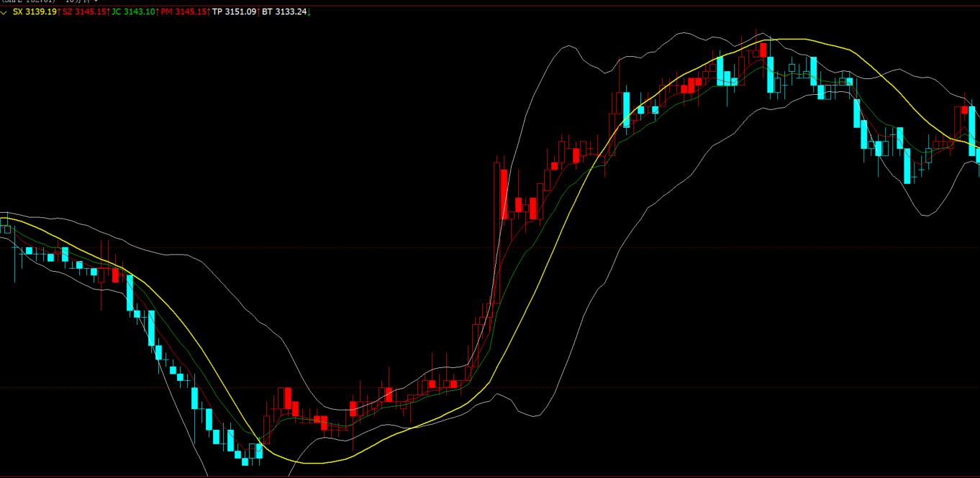Select the JC 3143.10 indicator value
The width and height of the screenshot is (980, 478).
[133, 12]
